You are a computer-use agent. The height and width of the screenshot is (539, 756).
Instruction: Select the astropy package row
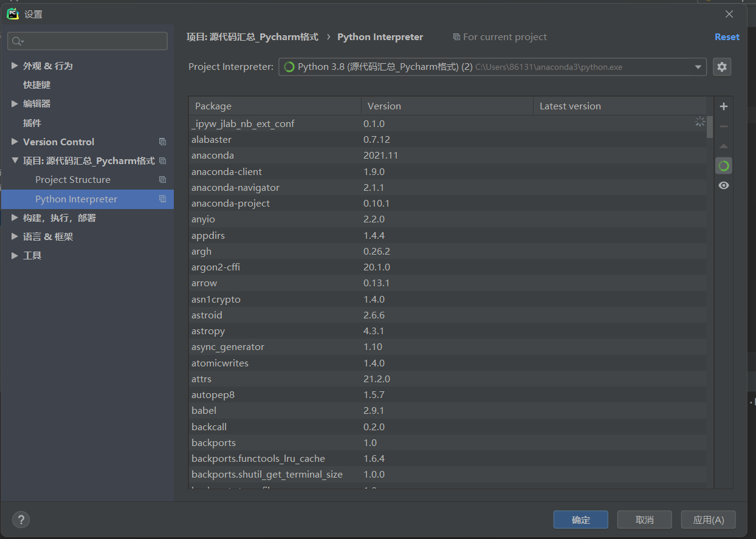click(448, 331)
